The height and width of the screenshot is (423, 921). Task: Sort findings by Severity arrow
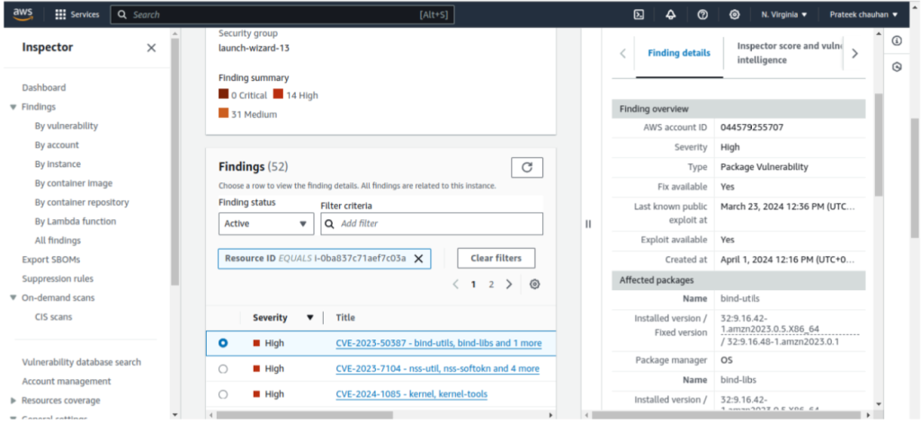(x=310, y=318)
